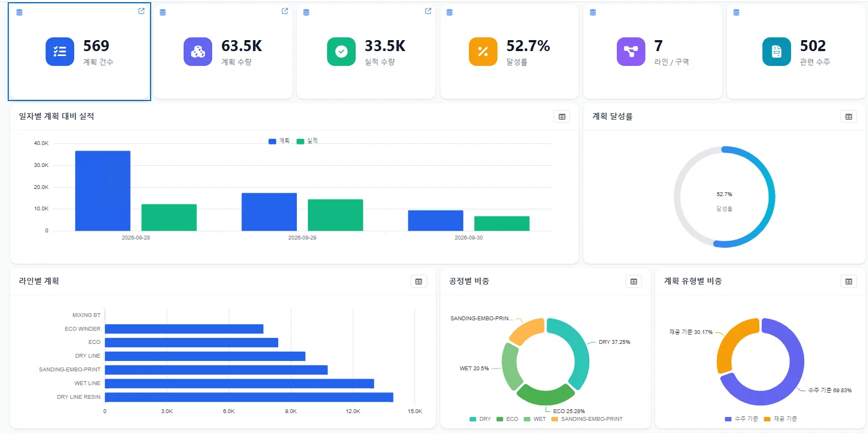The height and width of the screenshot is (434, 868).
Task: Click database icon on the 달성률 card
Action: coord(450,12)
